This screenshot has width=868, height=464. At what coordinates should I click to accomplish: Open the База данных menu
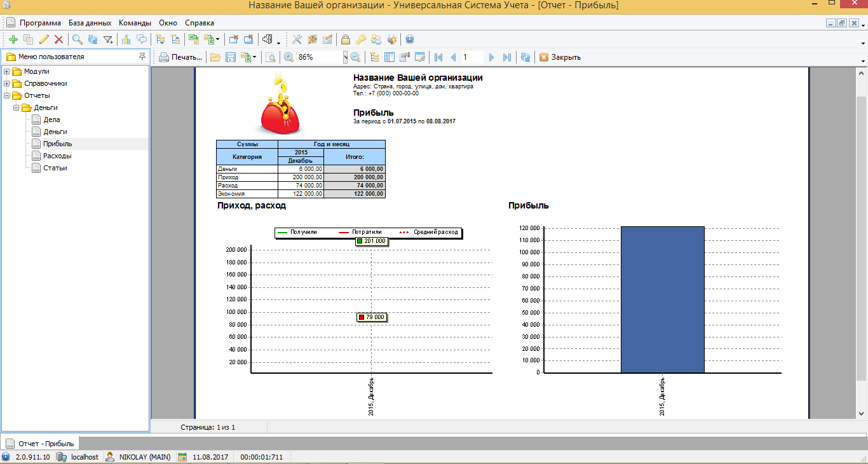(x=90, y=23)
